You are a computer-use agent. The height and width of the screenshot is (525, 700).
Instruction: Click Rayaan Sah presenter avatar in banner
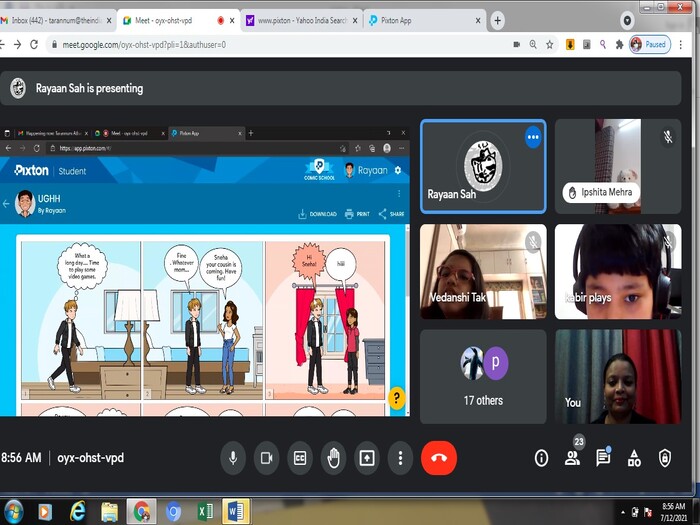(x=18, y=88)
